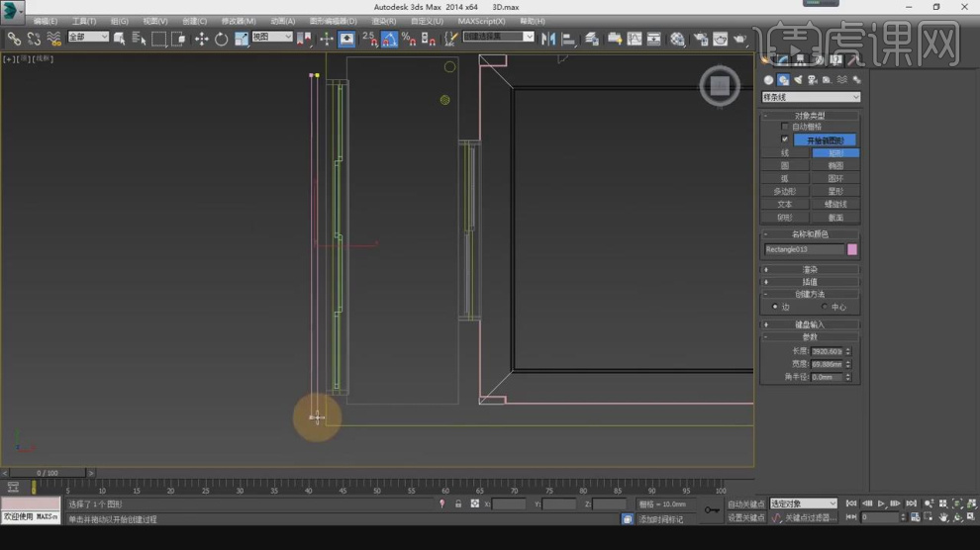Open Select by Name list
This screenshot has width=980, height=550.
tap(139, 39)
